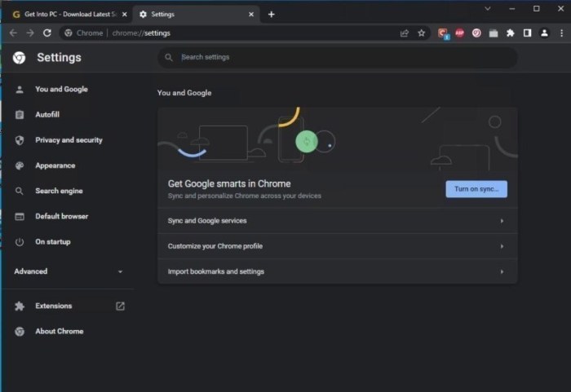This screenshot has width=571, height=392.
Task: Click the pink circular extension icon
Action: coord(476,33)
